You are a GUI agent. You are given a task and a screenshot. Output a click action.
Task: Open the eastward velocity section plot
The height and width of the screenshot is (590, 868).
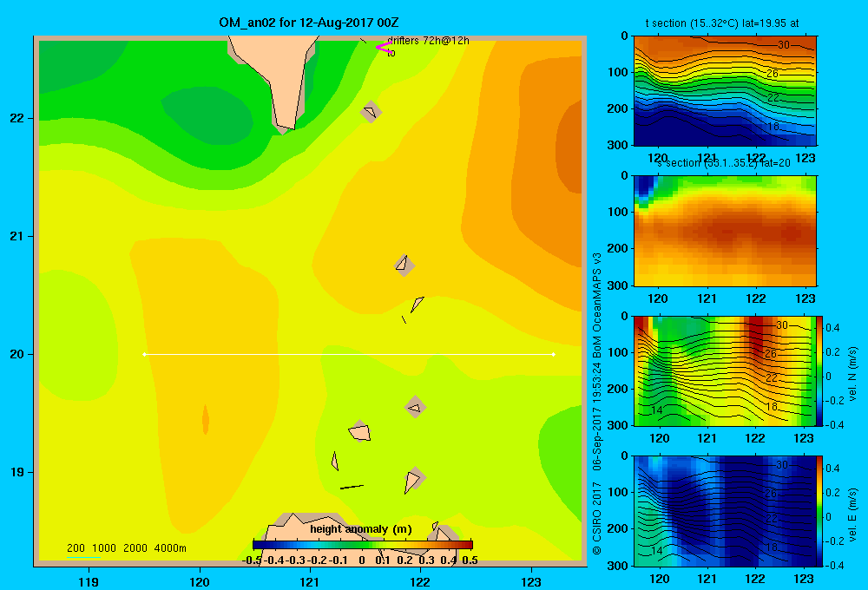pos(725,511)
